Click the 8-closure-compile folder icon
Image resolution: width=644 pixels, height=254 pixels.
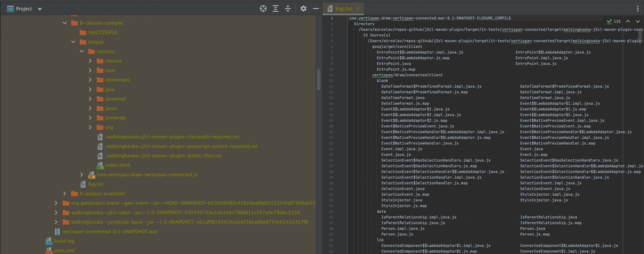click(74, 23)
